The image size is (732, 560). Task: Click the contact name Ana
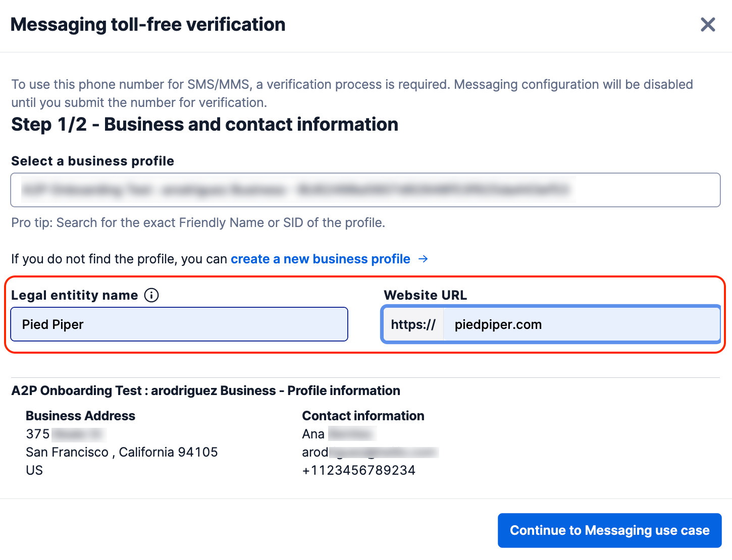[312, 433]
